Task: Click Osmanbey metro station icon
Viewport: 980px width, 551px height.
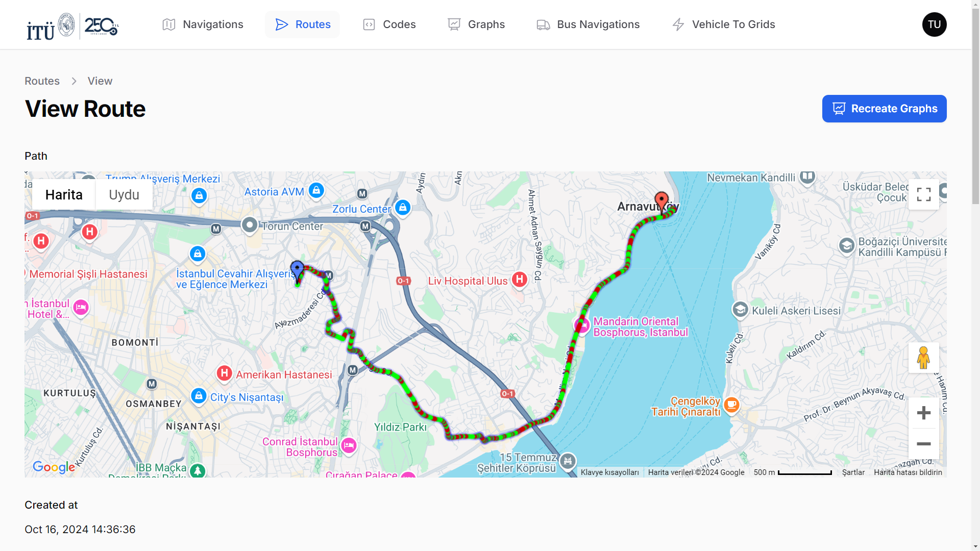Action: [152, 384]
